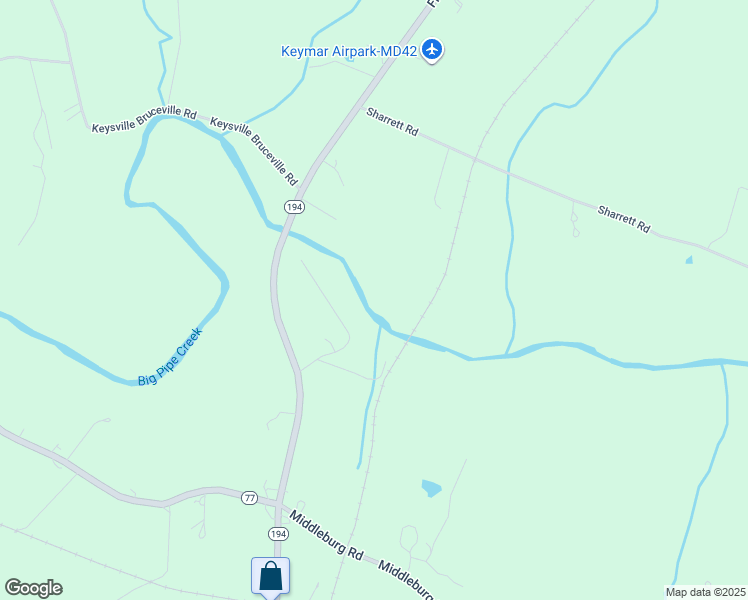Click the small pond south of the creek
The width and height of the screenshot is (748, 600).
[431, 488]
